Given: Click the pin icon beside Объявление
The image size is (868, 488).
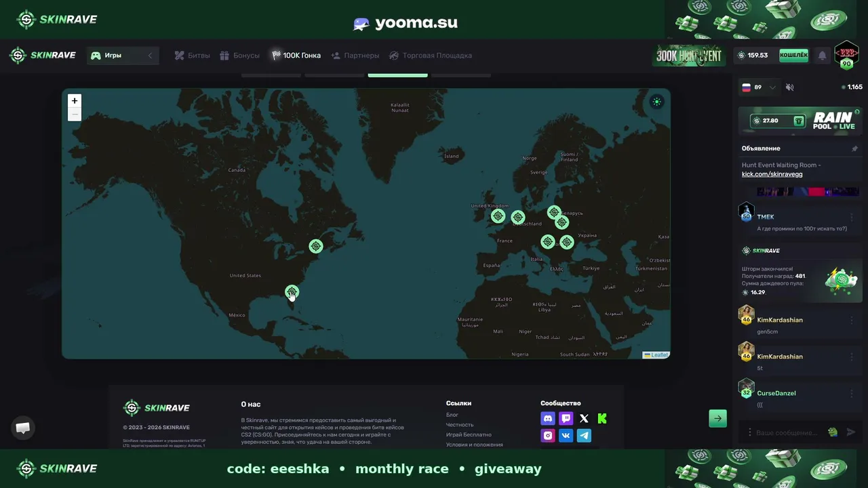Looking at the screenshot, I should 854,148.
